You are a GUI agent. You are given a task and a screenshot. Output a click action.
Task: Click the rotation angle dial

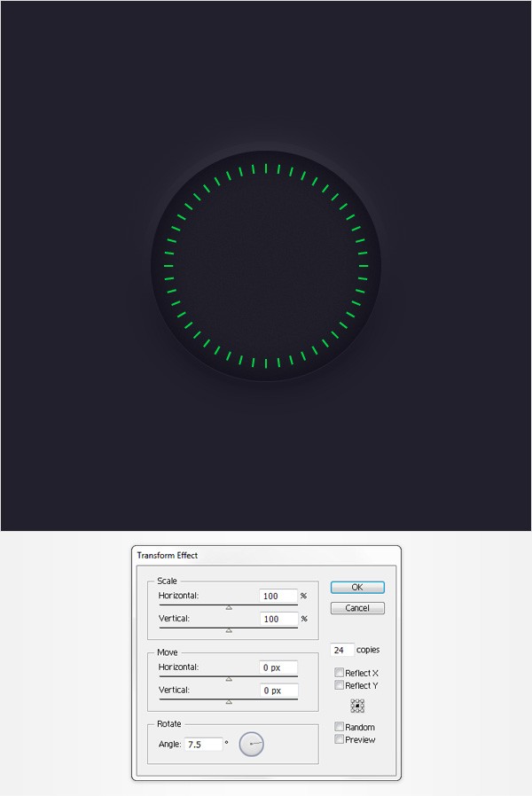coord(251,745)
